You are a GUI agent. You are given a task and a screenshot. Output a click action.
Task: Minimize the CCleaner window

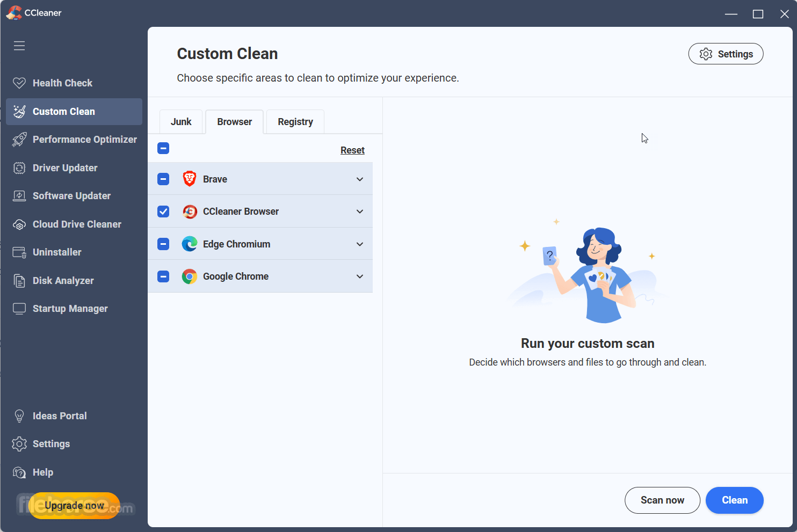point(731,14)
